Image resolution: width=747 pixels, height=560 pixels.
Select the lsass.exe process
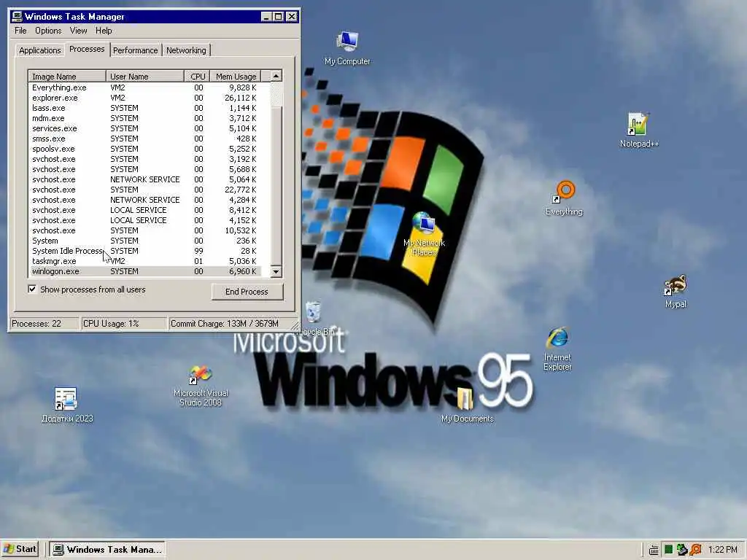pos(145,108)
